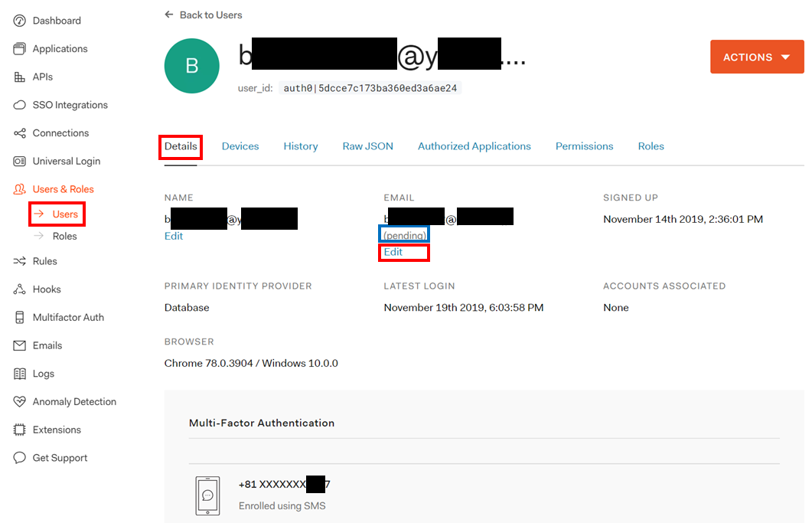Open Applications via its sidebar icon
This screenshot has height=523, width=812.
19,49
